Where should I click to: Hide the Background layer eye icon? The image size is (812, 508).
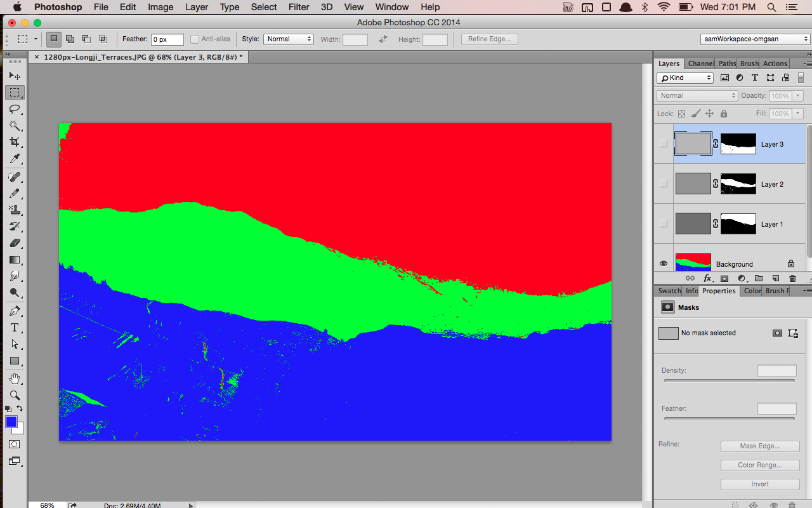tap(664, 264)
